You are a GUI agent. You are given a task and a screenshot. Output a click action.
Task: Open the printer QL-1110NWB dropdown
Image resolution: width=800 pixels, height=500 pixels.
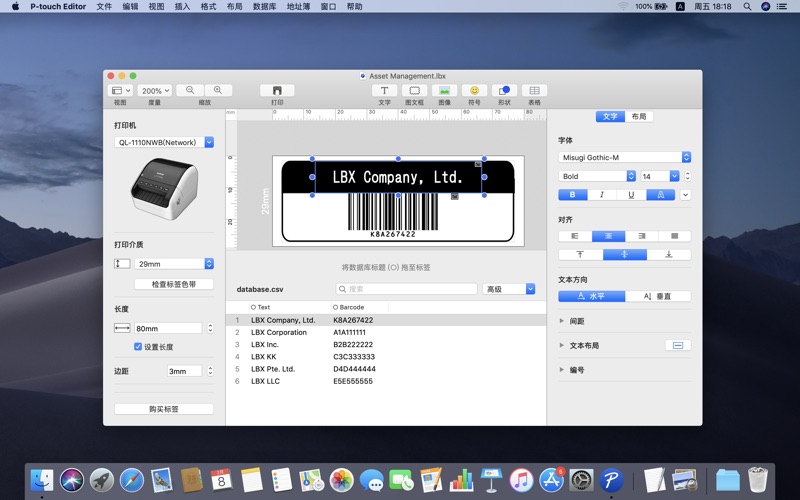[209, 142]
